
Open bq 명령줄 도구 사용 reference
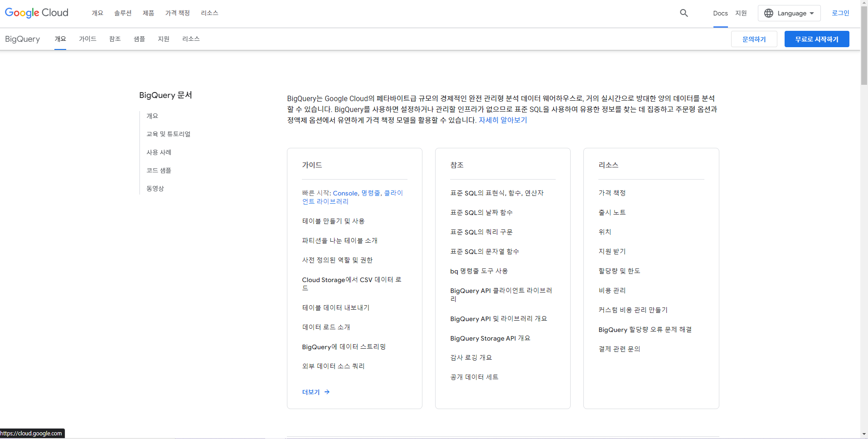coord(479,271)
